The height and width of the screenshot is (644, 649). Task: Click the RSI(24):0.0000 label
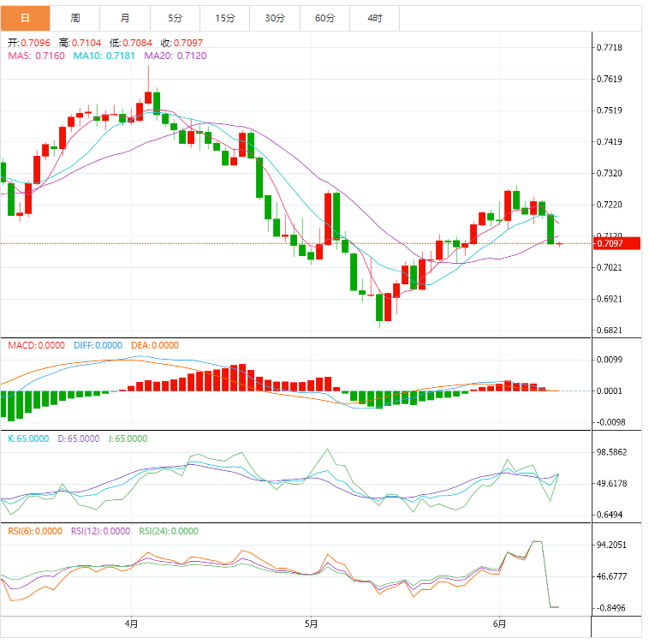[x=169, y=531]
